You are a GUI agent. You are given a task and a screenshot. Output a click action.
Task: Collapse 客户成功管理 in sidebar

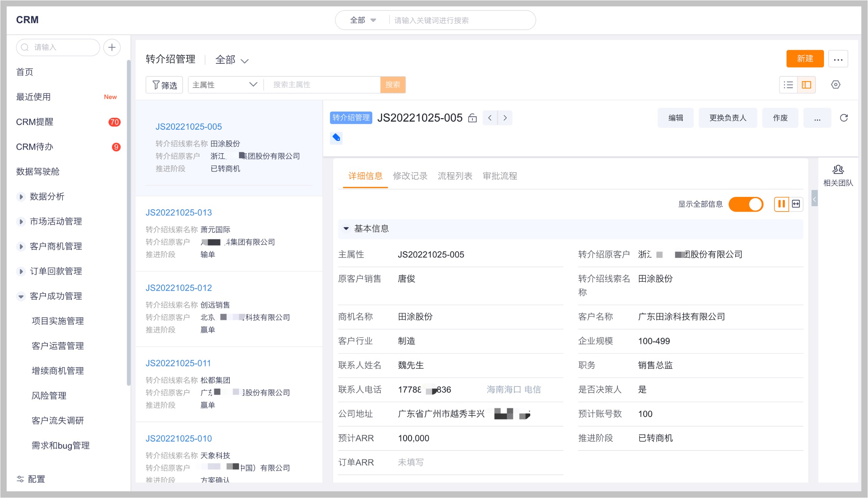point(21,296)
